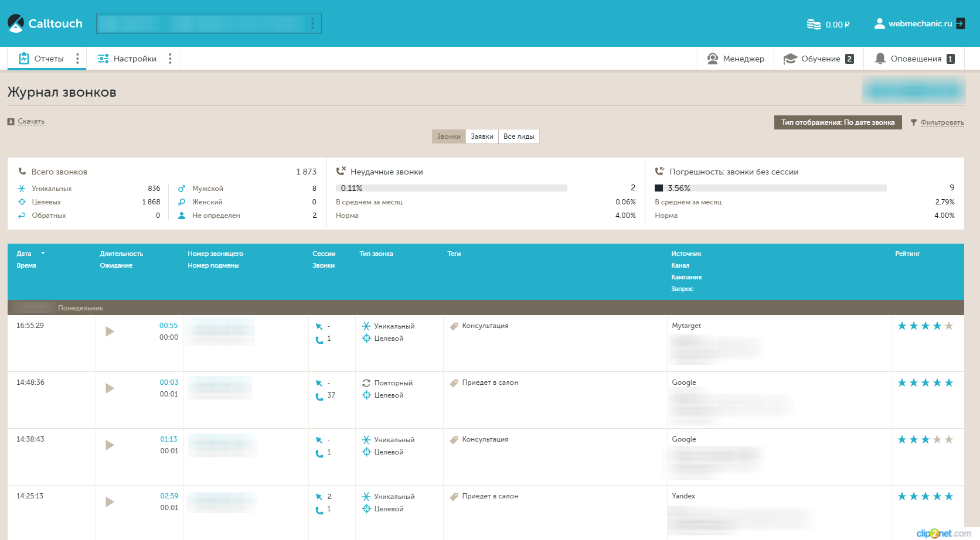The image size is (980, 540).
Task: Open the Отчеты tab
Action: pos(42,59)
